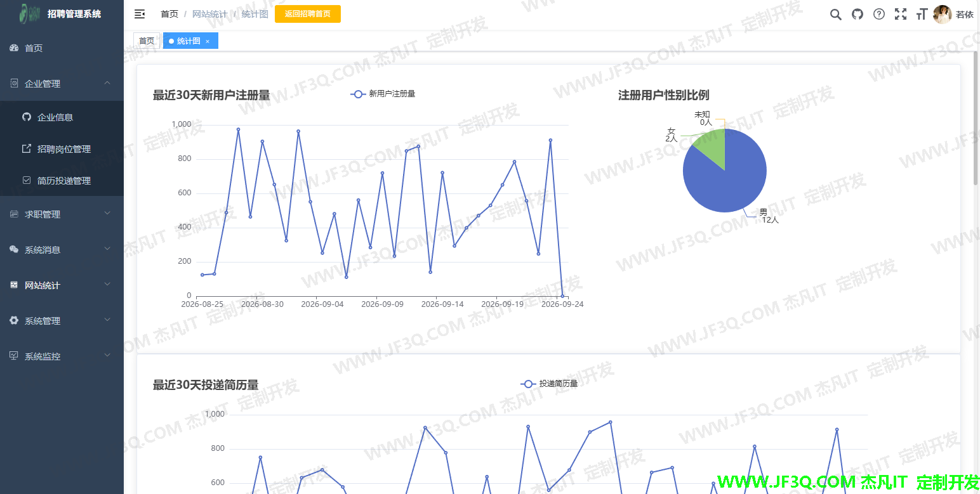The image size is (980, 494).
Task: Toggle fullscreen mode icon
Action: (x=901, y=14)
